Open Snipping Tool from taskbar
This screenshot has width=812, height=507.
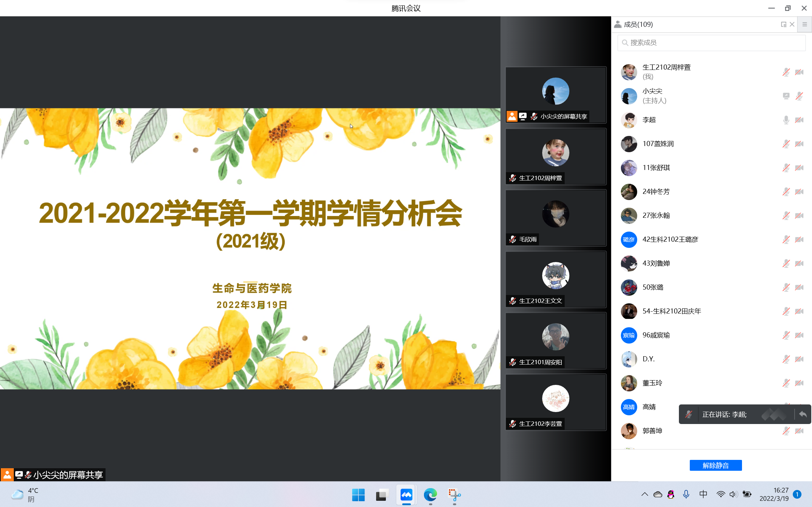pyautogui.click(x=454, y=495)
